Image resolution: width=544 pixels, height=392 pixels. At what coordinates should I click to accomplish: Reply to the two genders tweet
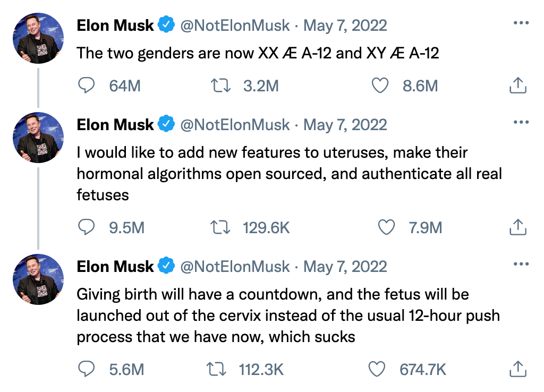coord(86,86)
